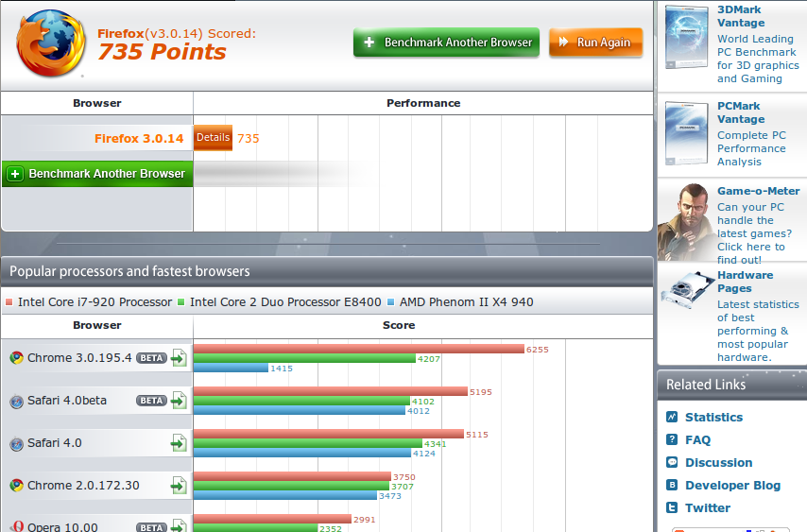Click the Score column header
807x532 pixels.
coord(399,325)
